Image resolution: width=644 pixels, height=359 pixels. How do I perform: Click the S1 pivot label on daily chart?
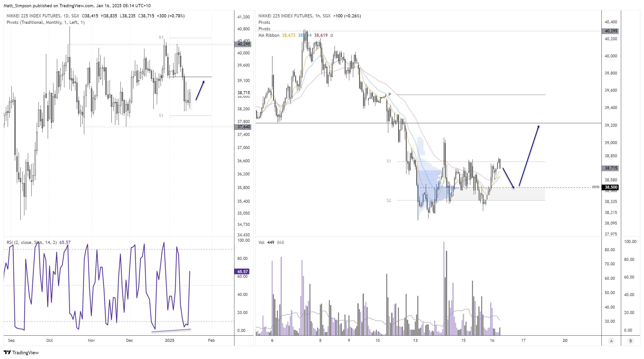click(161, 116)
